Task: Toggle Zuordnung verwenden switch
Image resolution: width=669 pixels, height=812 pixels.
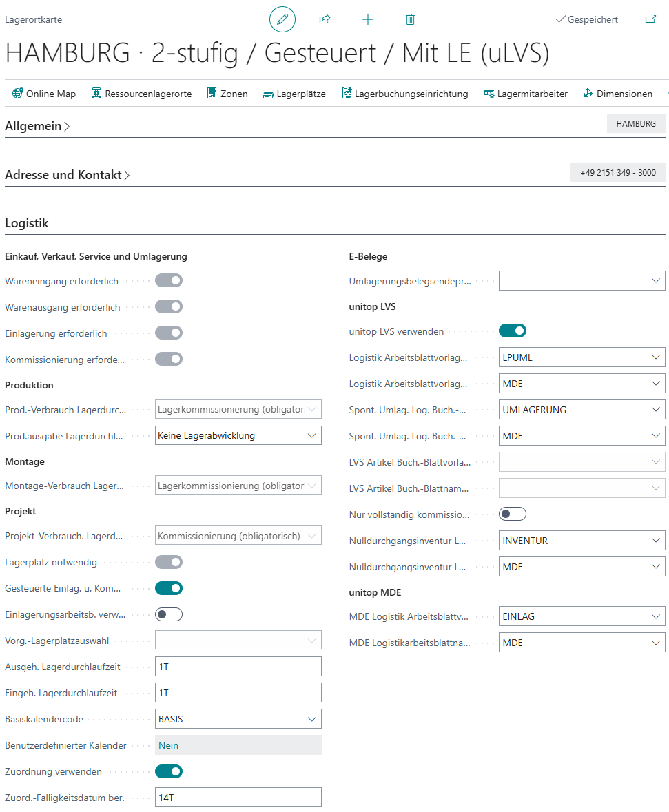Action: pos(169,771)
